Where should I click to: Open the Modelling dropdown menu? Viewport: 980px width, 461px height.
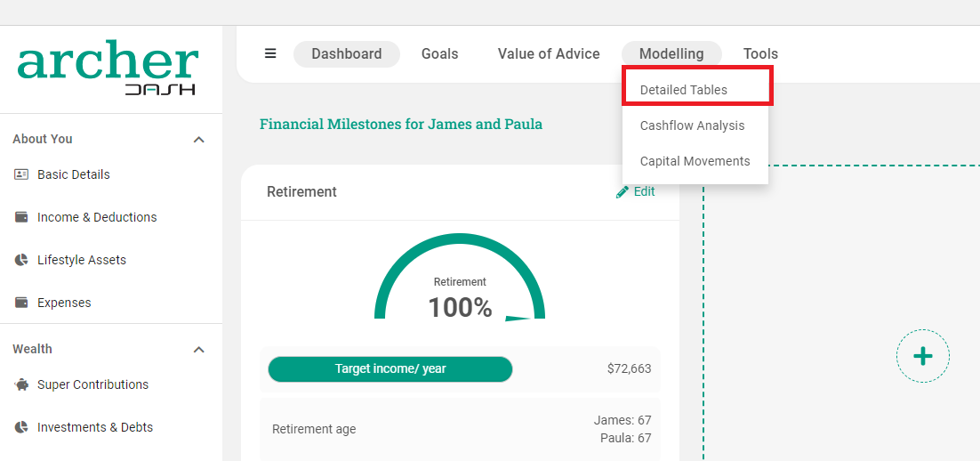click(671, 53)
